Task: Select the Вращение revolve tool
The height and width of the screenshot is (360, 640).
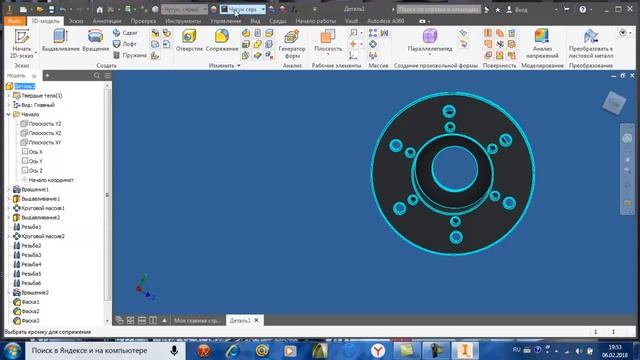Action: pos(96,40)
